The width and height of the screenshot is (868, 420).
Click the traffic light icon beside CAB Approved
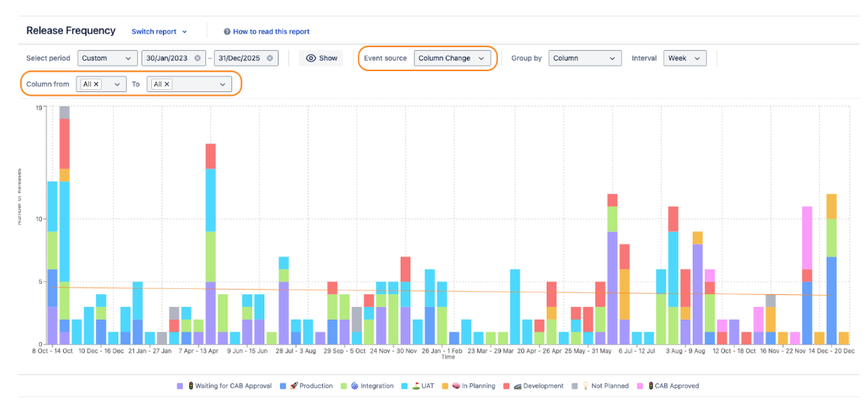click(650, 386)
